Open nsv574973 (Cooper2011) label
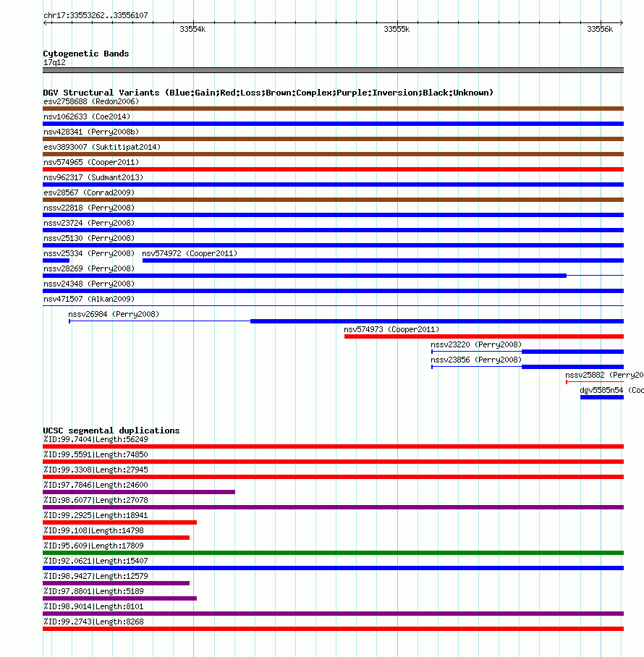This screenshot has width=644, height=657. pos(391,329)
